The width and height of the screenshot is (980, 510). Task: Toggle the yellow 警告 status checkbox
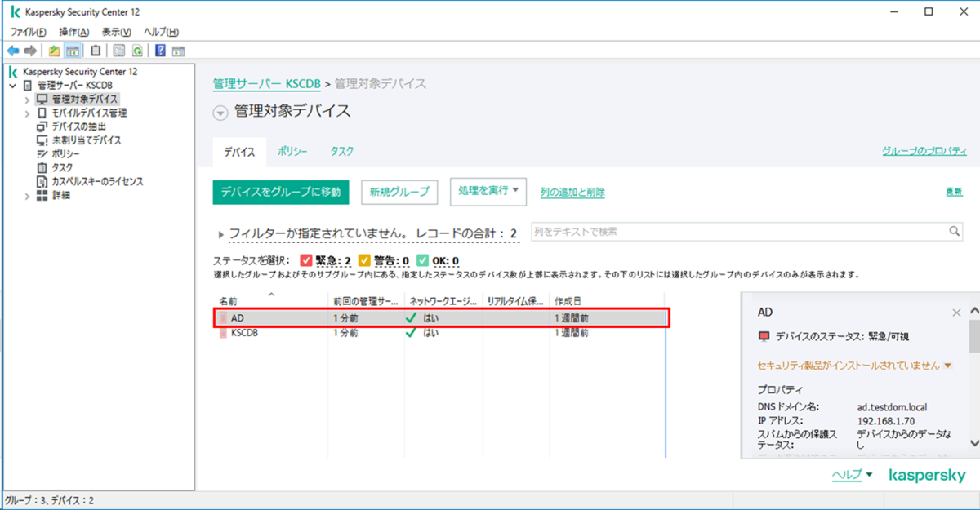[x=365, y=261]
